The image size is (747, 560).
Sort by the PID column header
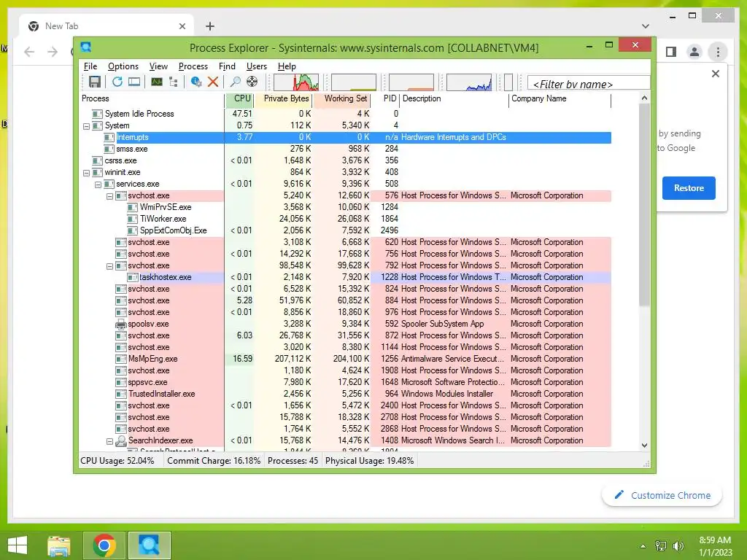coord(386,98)
